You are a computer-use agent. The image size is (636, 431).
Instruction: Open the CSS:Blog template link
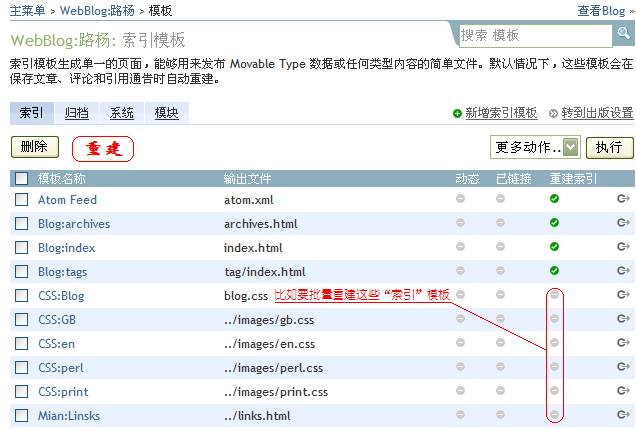point(61,296)
